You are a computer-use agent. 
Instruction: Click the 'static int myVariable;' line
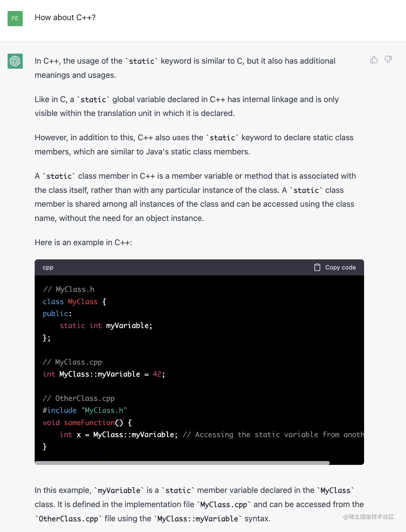pos(106,326)
